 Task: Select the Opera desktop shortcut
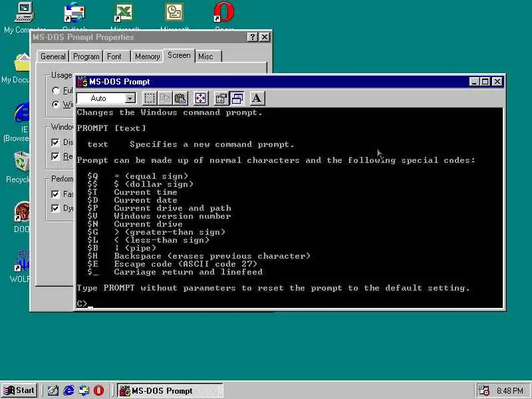(224, 17)
